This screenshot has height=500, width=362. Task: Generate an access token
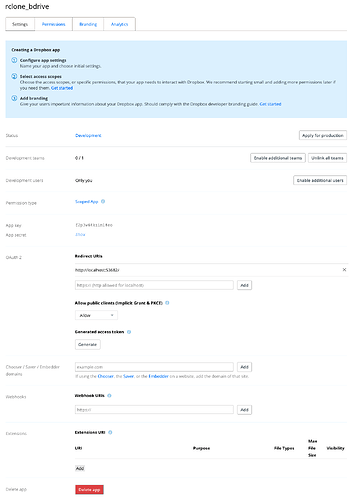pyautogui.click(x=88, y=344)
